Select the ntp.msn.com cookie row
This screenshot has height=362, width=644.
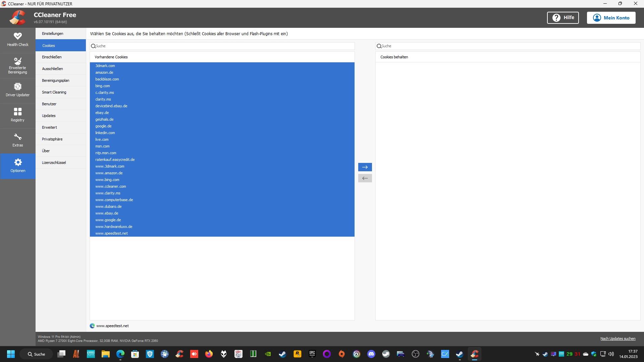click(222, 153)
